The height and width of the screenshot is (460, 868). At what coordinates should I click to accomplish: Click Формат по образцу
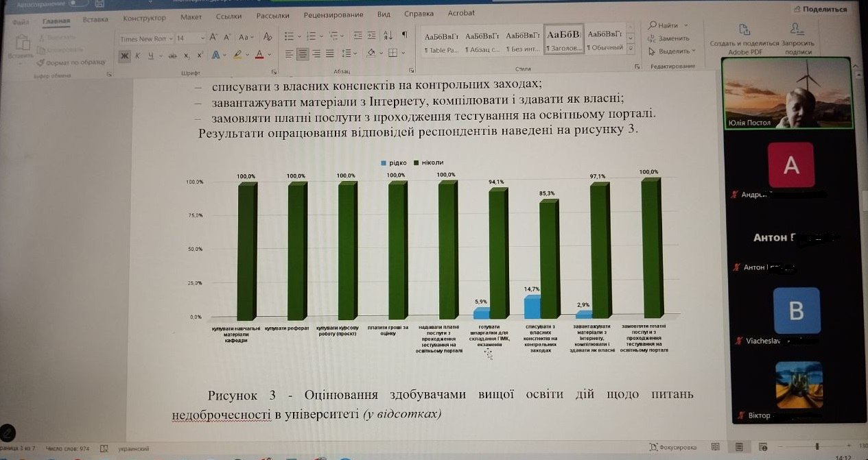pos(71,63)
